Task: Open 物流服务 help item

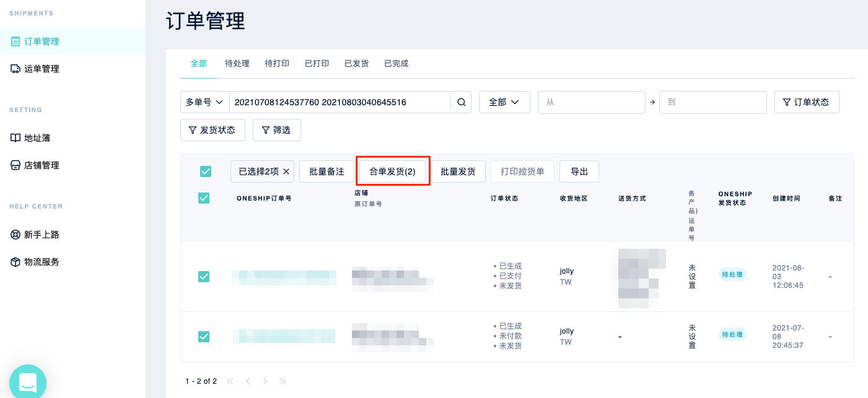Action: click(x=72, y=262)
